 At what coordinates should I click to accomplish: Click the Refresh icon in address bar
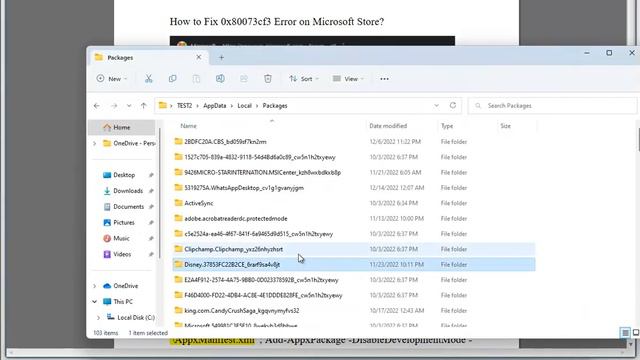[453, 105]
